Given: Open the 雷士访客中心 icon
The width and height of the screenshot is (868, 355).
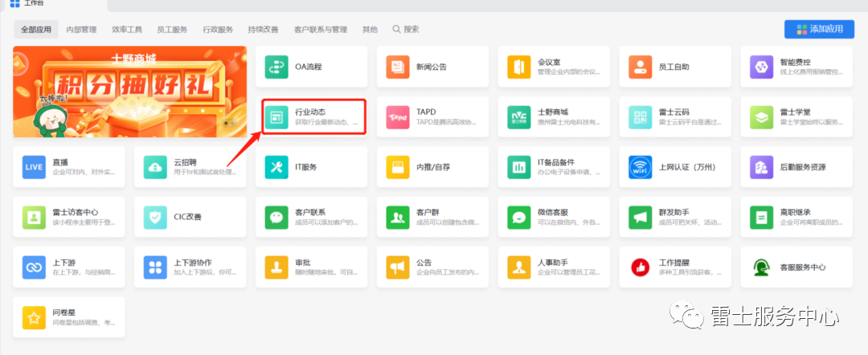Looking at the screenshot, I should 33,218.
